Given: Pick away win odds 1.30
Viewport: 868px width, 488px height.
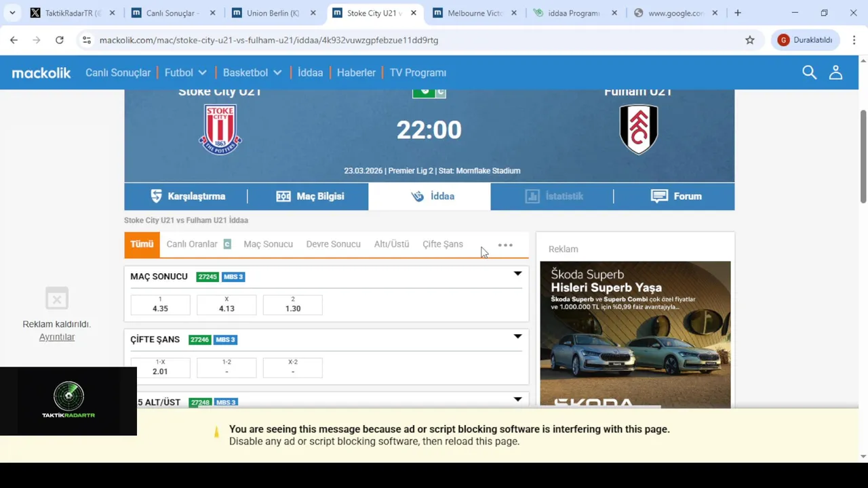Looking at the screenshot, I should point(293,304).
